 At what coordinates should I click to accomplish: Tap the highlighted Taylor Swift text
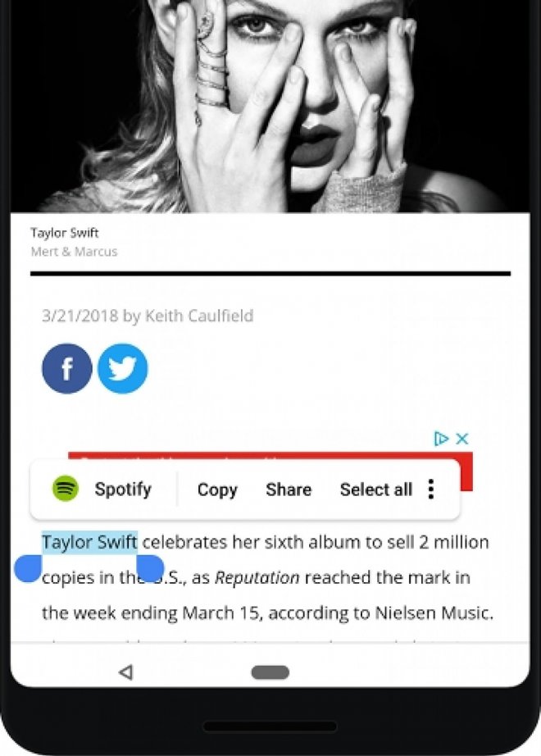(x=89, y=542)
